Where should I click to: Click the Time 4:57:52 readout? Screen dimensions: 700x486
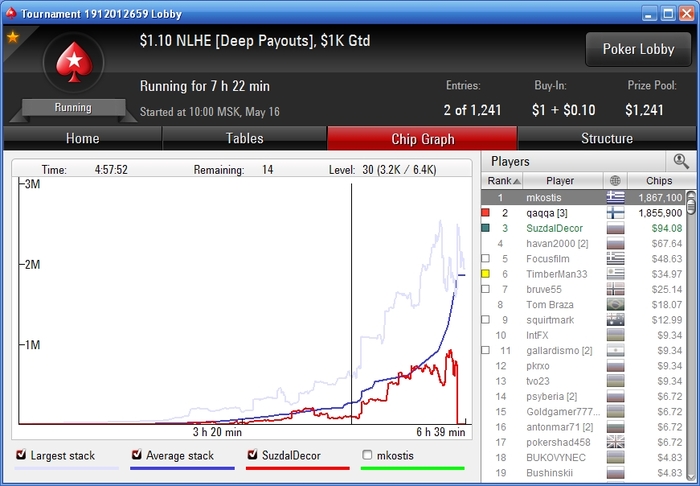click(111, 170)
